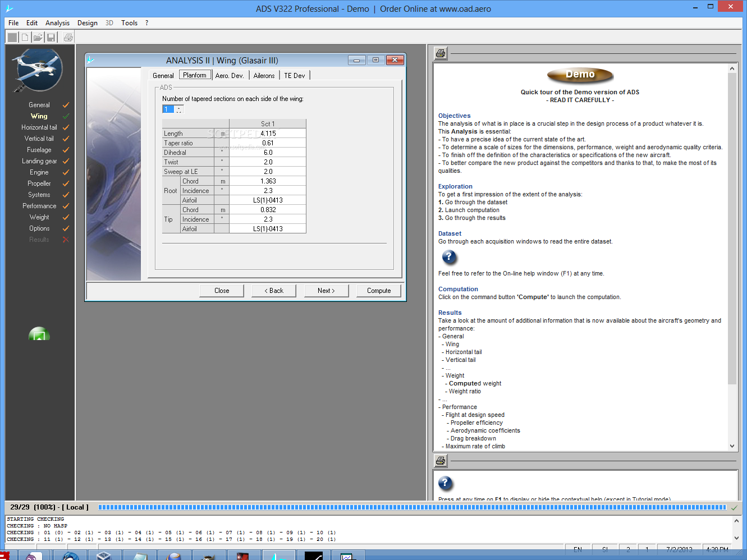
Task: Open the Weight section in sidebar
Action: tap(39, 217)
